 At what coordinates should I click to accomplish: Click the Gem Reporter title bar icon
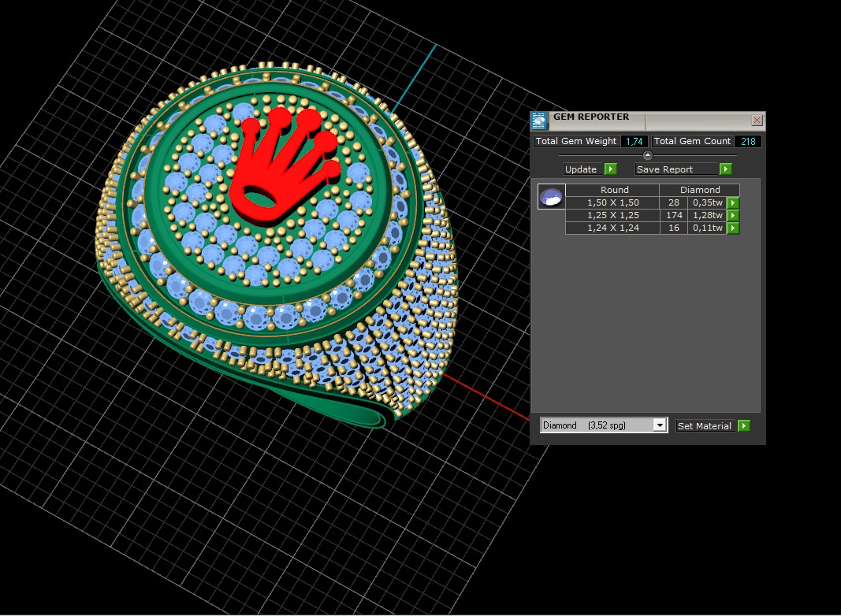tap(539, 121)
